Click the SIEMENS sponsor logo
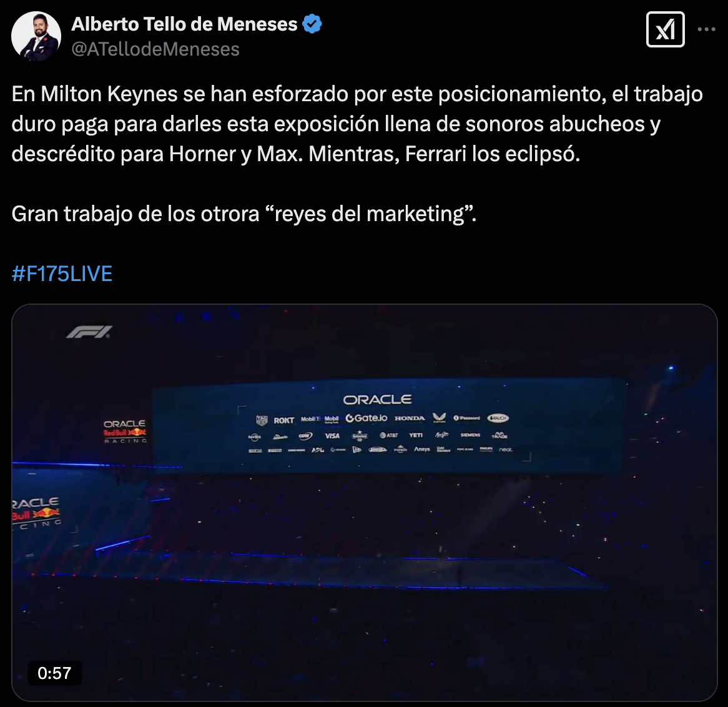 (470, 435)
